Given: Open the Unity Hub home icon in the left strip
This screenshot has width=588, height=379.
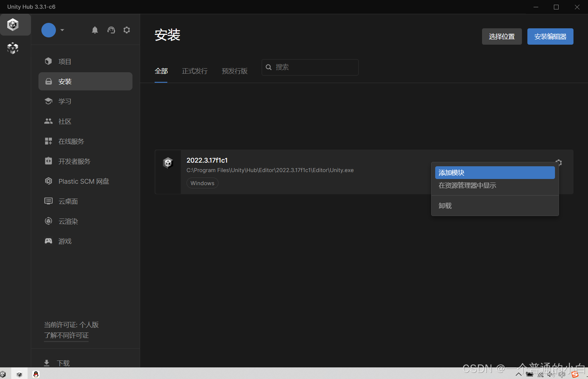Looking at the screenshot, I should click(x=13, y=25).
